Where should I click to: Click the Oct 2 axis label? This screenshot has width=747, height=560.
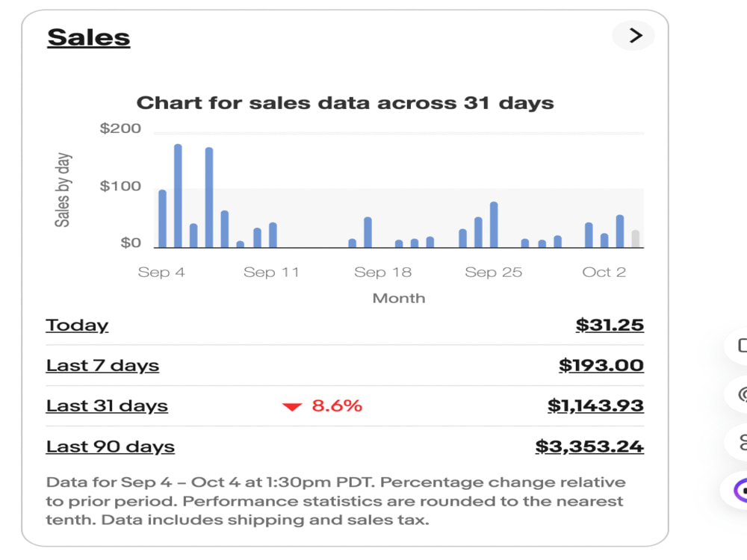(x=604, y=272)
